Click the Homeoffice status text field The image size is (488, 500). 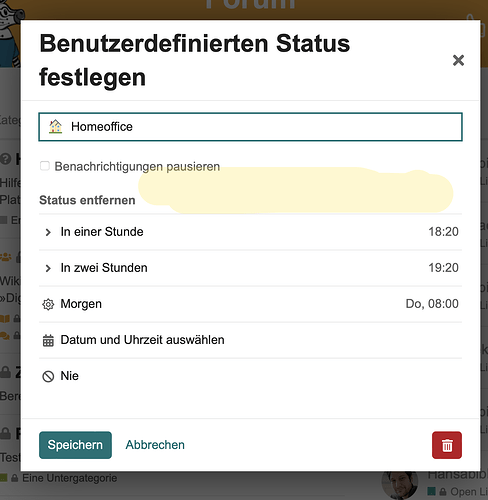(250, 127)
